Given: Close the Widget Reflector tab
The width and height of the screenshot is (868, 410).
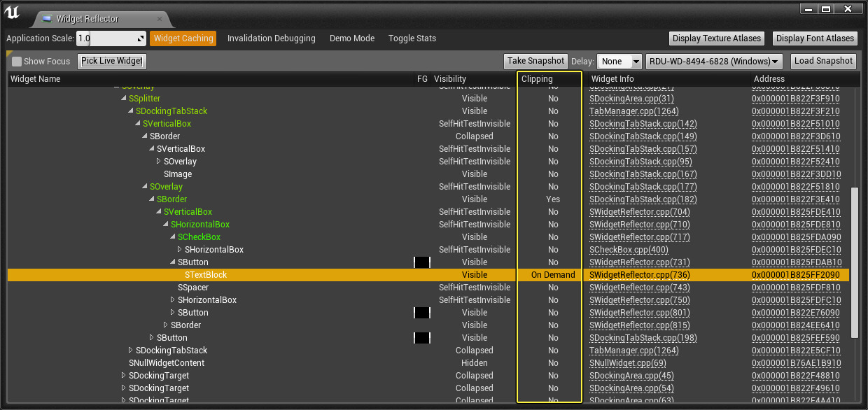Looking at the screenshot, I should click(159, 19).
